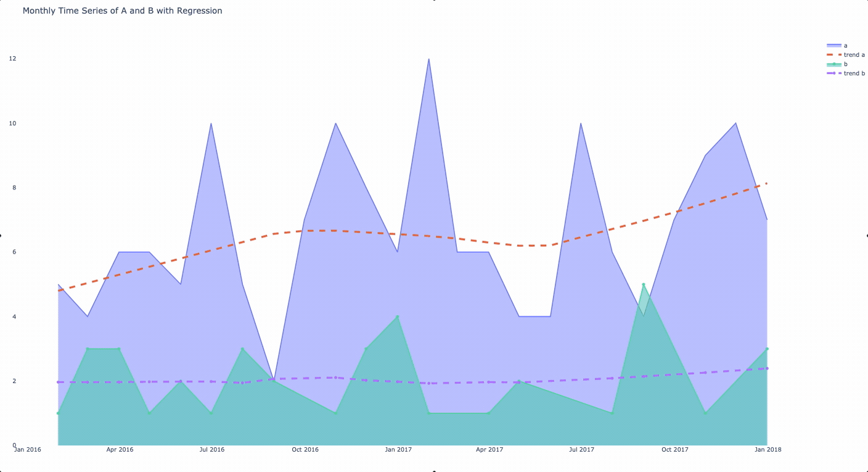This screenshot has height=472, width=868.
Task: Click the green b peak at value 5
Action: (644, 284)
